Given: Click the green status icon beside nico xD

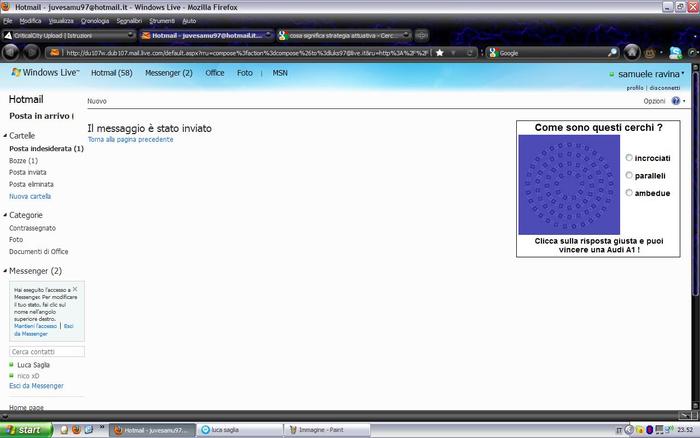Looking at the screenshot, I should coord(12,375).
